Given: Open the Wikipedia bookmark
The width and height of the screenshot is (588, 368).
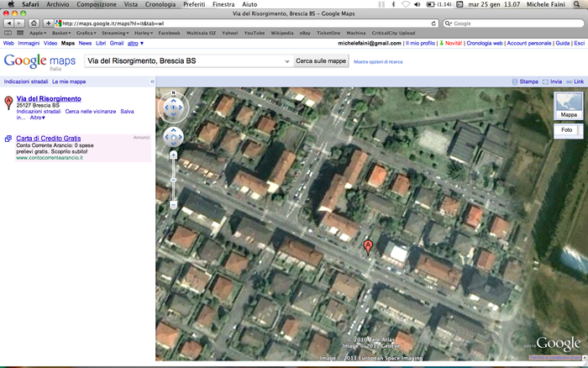Looking at the screenshot, I should 282,33.
